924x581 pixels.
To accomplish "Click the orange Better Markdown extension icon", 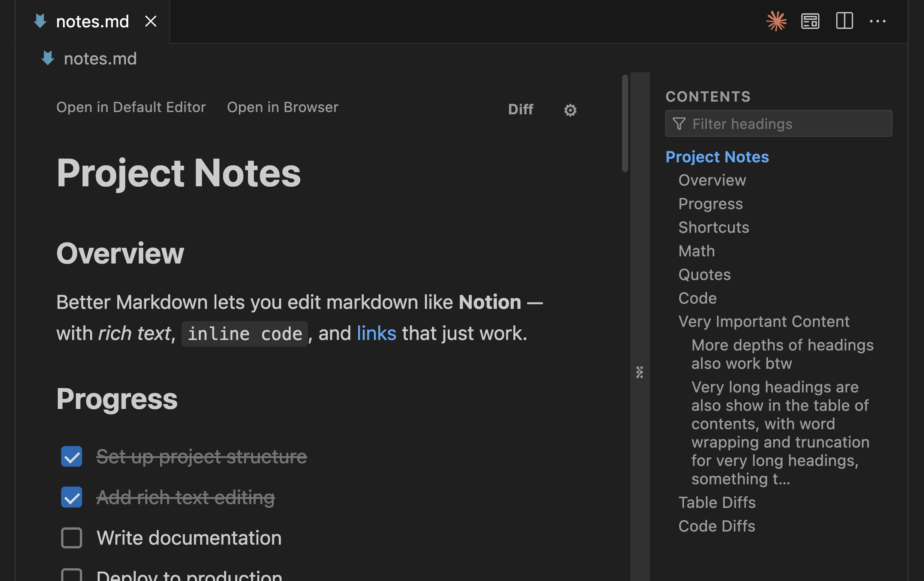I will (x=777, y=21).
